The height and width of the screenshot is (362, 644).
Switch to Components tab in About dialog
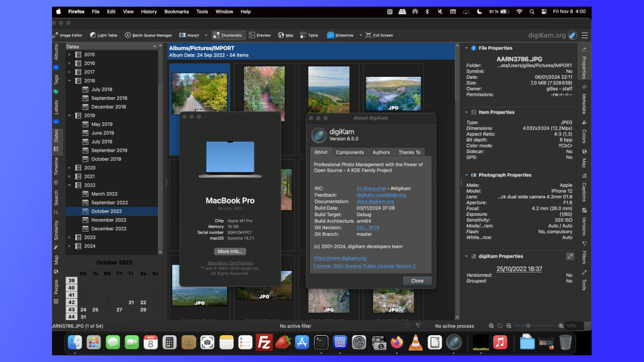350,152
